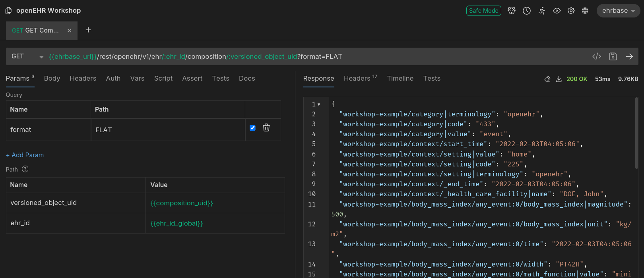Clear the response with the eraser icon

(x=547, y=79)
